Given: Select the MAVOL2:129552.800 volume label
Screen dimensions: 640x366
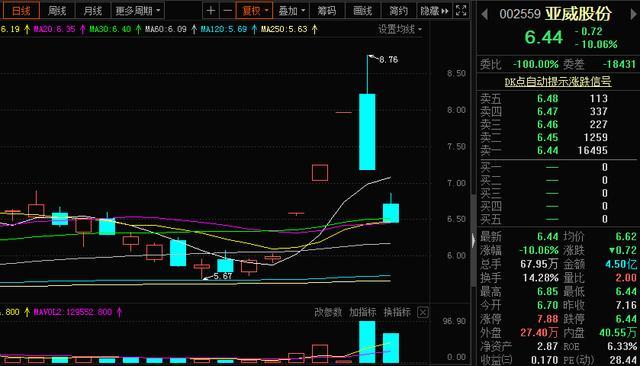Looking at the screenshot, I should click(x=73, y=312).
